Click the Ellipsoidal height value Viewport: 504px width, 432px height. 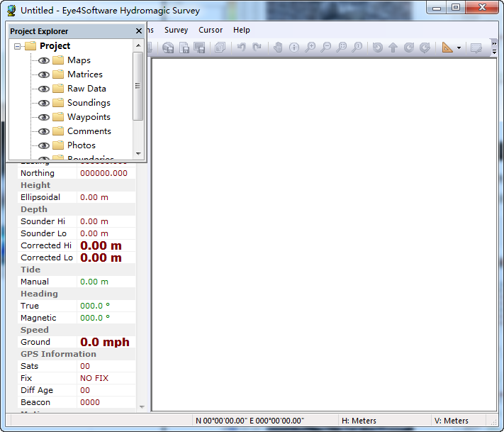pos(94,197)
